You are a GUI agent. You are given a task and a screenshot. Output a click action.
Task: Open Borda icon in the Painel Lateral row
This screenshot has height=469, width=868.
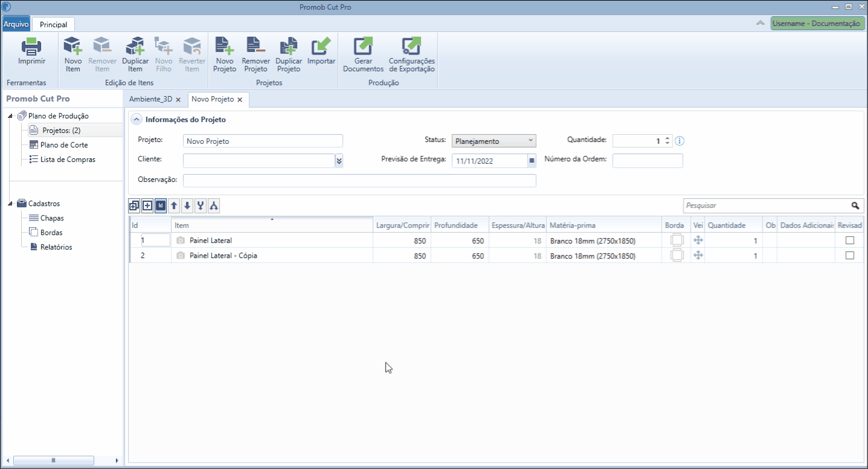677,240
